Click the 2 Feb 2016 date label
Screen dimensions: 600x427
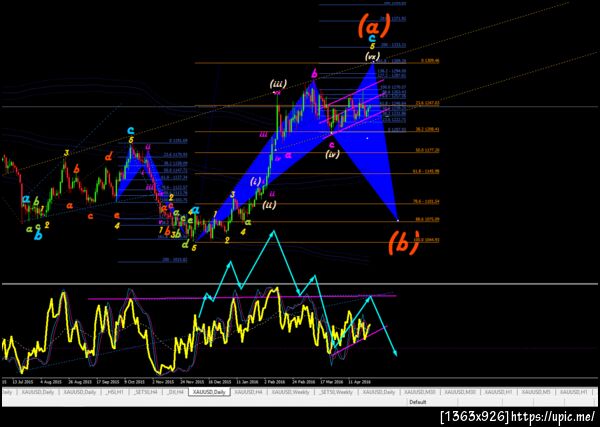276,382
